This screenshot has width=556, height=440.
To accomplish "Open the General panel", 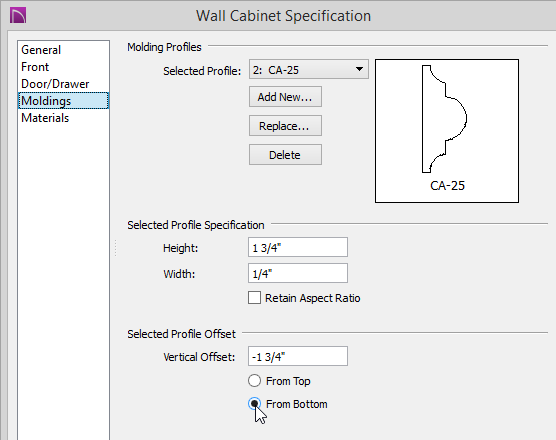I will click(41, 50).
